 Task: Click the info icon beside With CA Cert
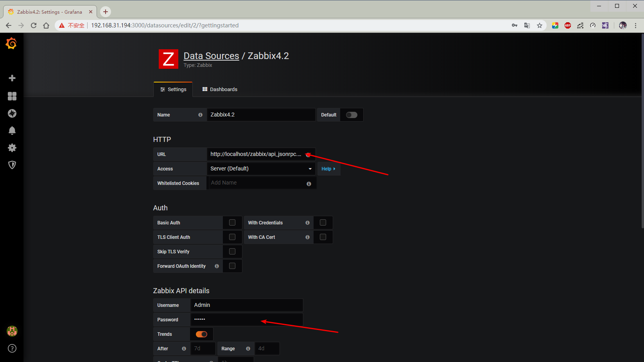click(307, 237)
